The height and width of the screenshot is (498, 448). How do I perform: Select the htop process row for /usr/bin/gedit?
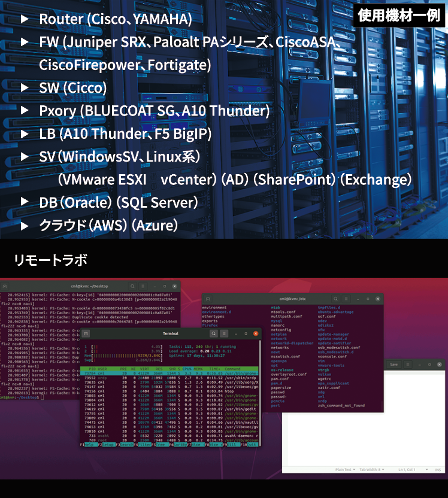pos(169,409)
